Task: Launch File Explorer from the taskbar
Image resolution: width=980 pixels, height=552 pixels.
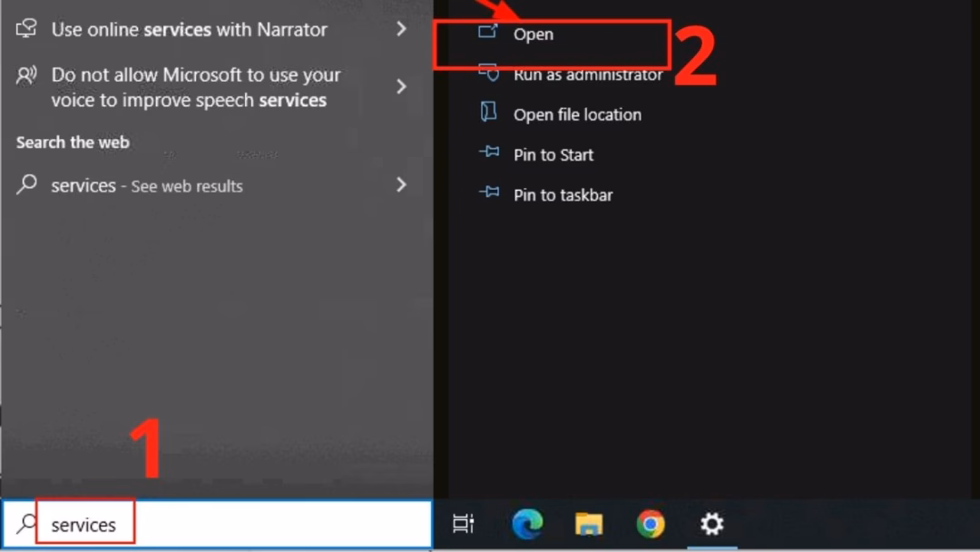Action: coord(589,524)
